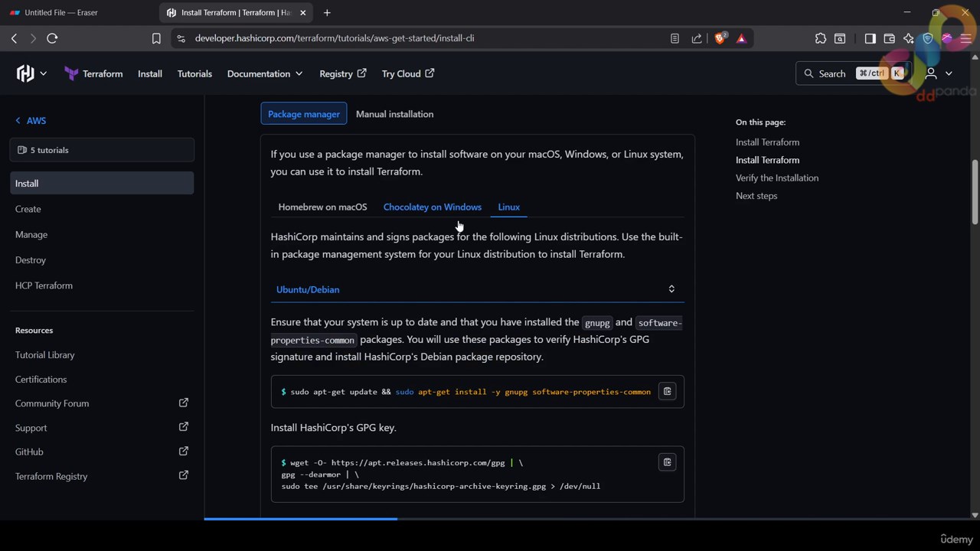The height and width of the screenshot is (551, 980).
Task: Bookmark this page icon
Action: coord(156,38)
